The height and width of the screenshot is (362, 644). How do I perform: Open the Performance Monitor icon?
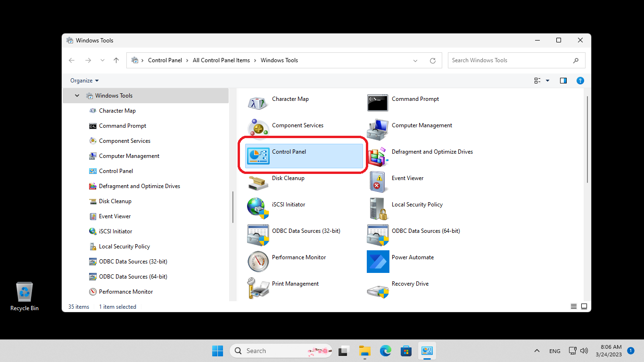258,261
